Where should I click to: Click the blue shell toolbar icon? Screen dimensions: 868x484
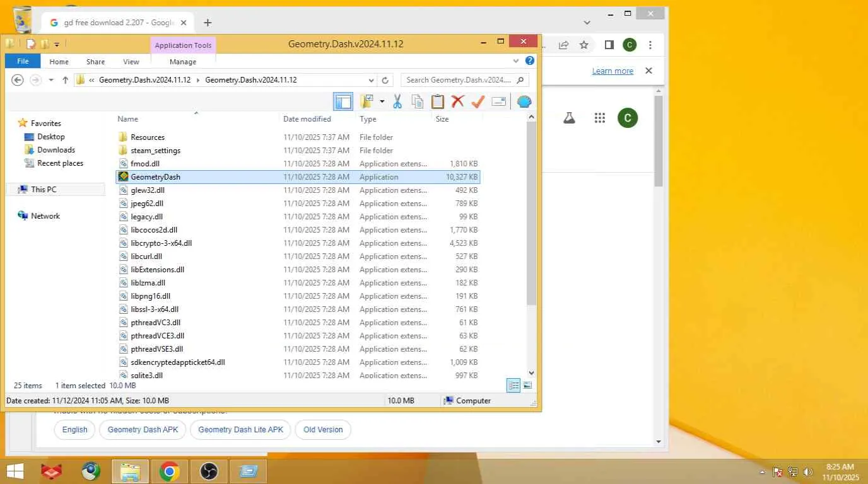(524, 101)
